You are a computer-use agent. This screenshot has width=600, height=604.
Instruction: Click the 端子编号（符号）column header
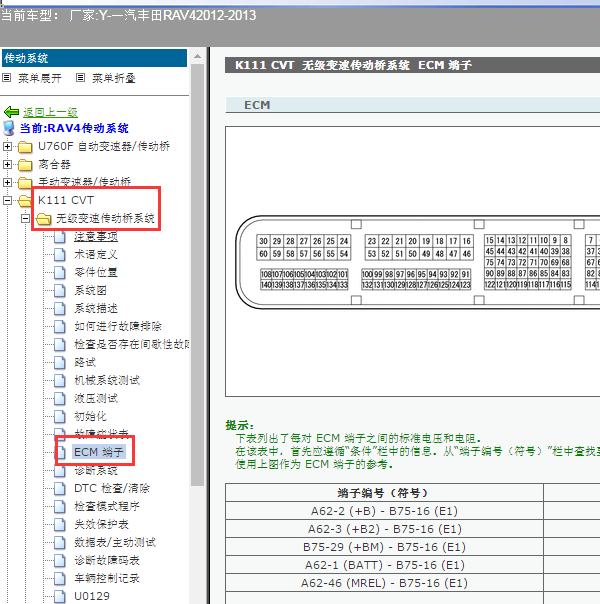pyautogui.click(x=384, y=493)
